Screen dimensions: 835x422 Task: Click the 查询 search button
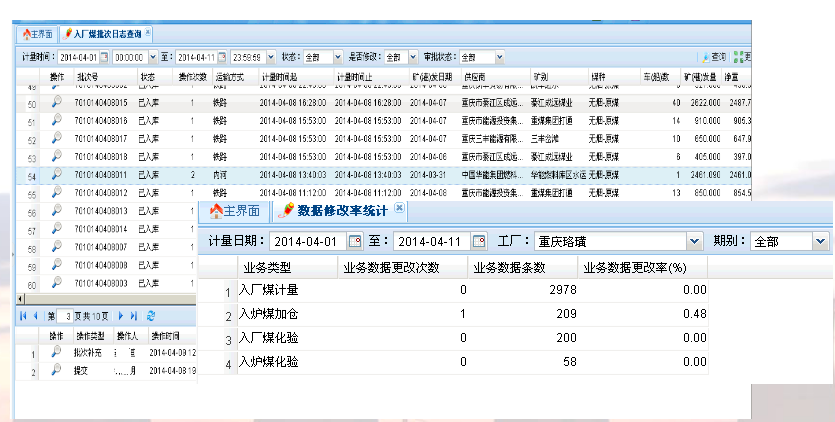click(713, 57)
